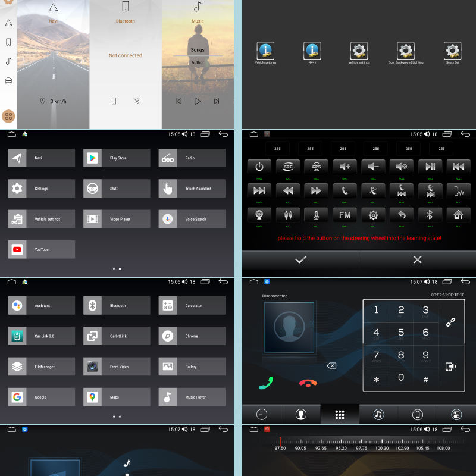This screenshot has height=476, width=476.
Task: Open the 4X4 i info icon
Action: pyautogui.click(x=312, y=51)
